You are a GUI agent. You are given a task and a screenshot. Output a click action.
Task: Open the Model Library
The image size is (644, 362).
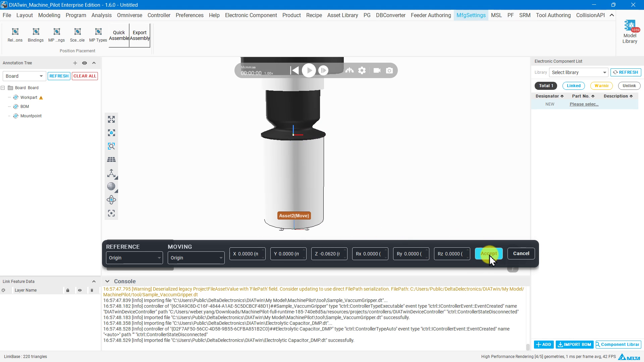630,32
